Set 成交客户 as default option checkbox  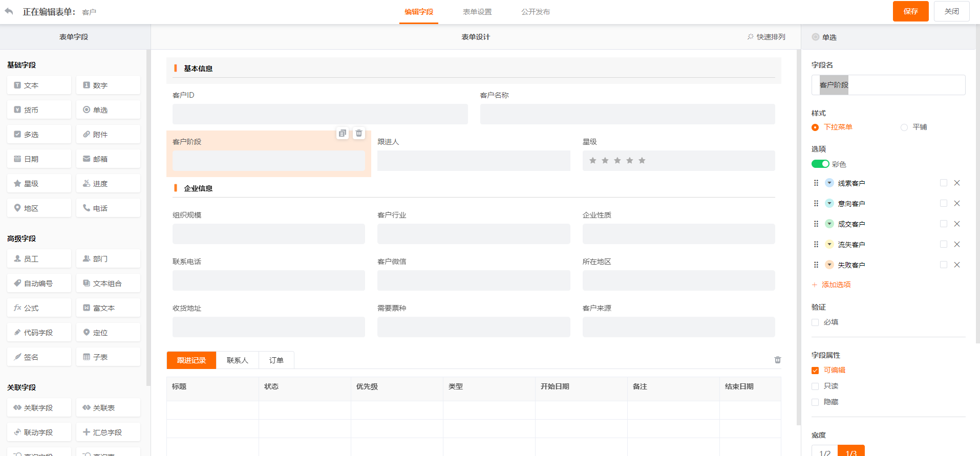[x=943, y=224]
